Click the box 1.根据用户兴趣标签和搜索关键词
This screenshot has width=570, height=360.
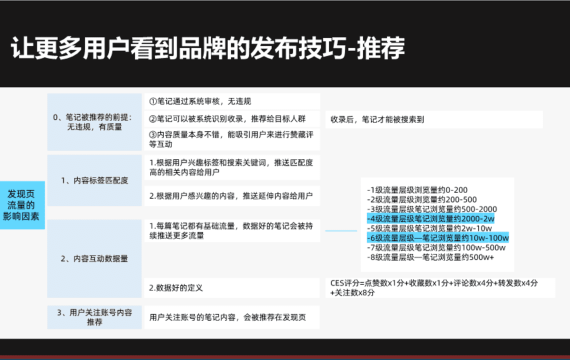pyautogui.click(x=232, y=167)
